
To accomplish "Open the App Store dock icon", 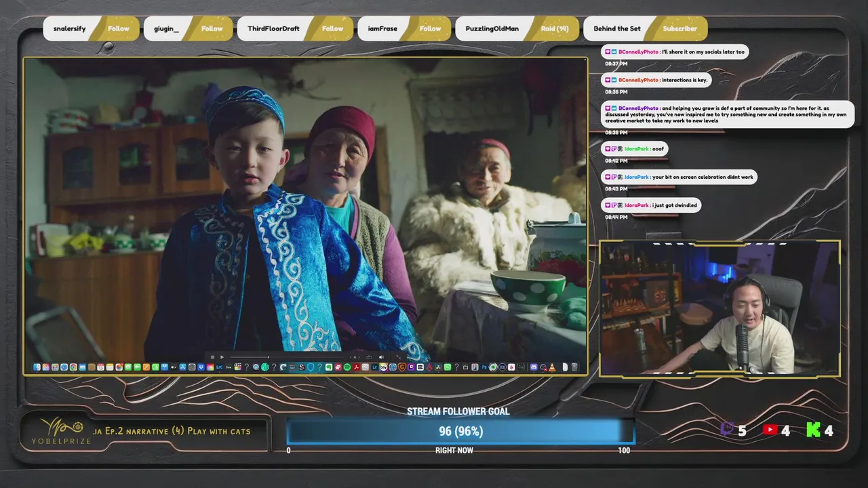I will point(182,367).
